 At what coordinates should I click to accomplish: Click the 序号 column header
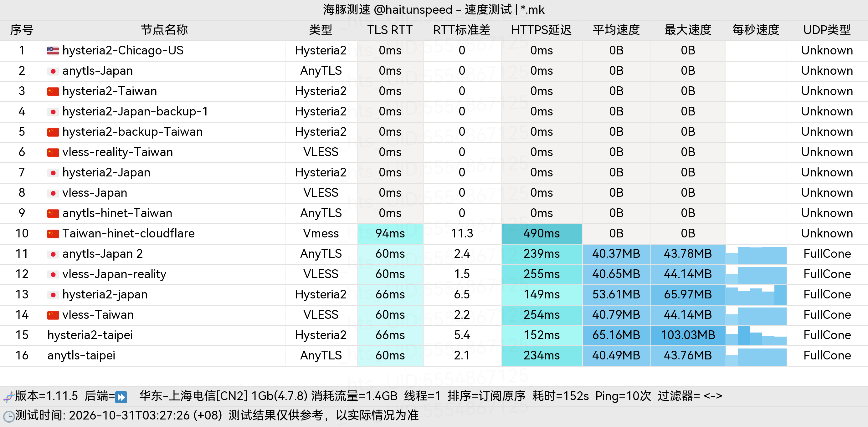point(22,30)
